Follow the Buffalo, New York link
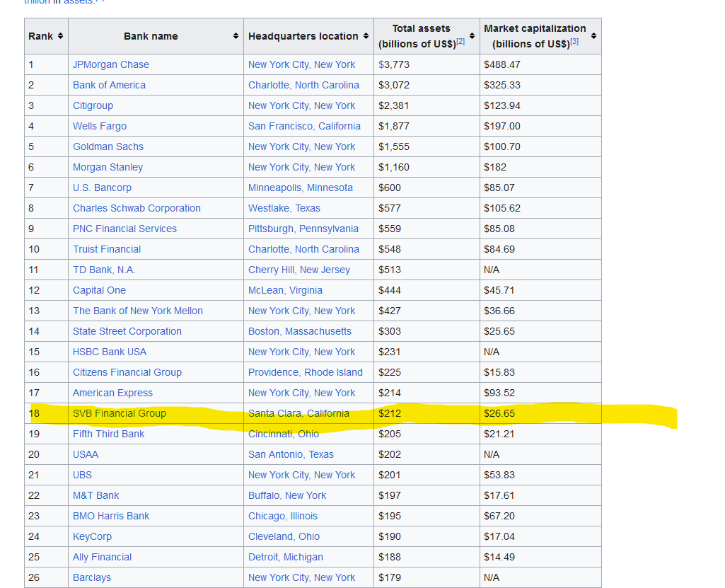The image size is (725, 588). [x=287, y=495]
